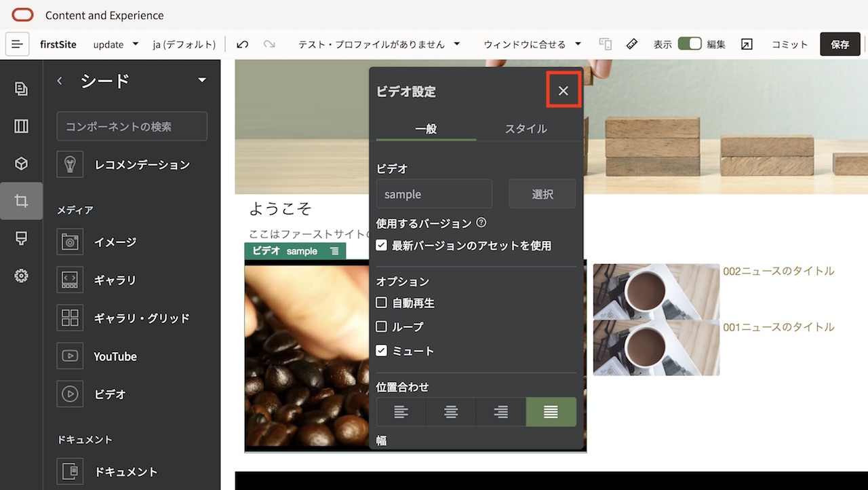Viewport: 868px width, 490px height.
Task: Click the component search input field
Action: (x=132, y=126)
